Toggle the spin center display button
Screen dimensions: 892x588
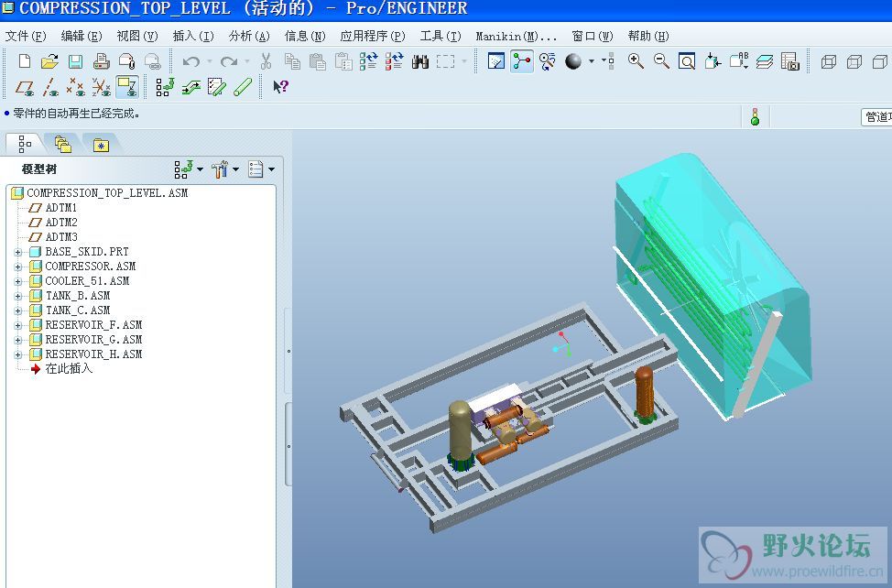pyautogui.click(x=522, y=60)
